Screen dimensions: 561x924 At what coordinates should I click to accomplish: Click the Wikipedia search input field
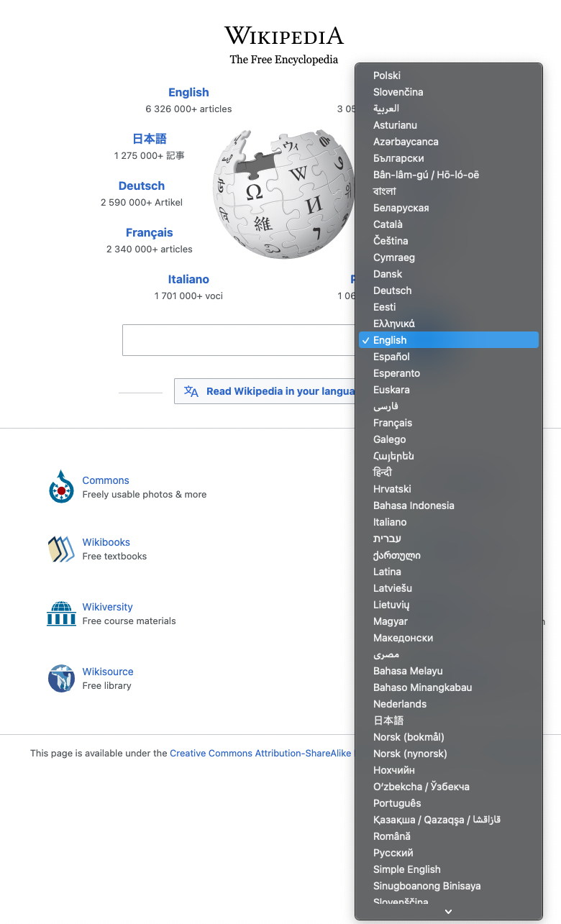[x=239, y=340]
